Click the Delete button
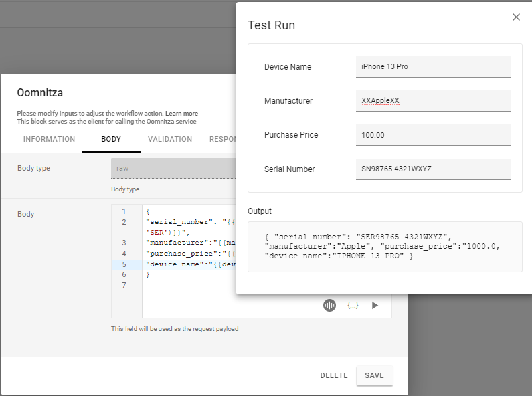 pyautogui.click(x=334, y=375)
